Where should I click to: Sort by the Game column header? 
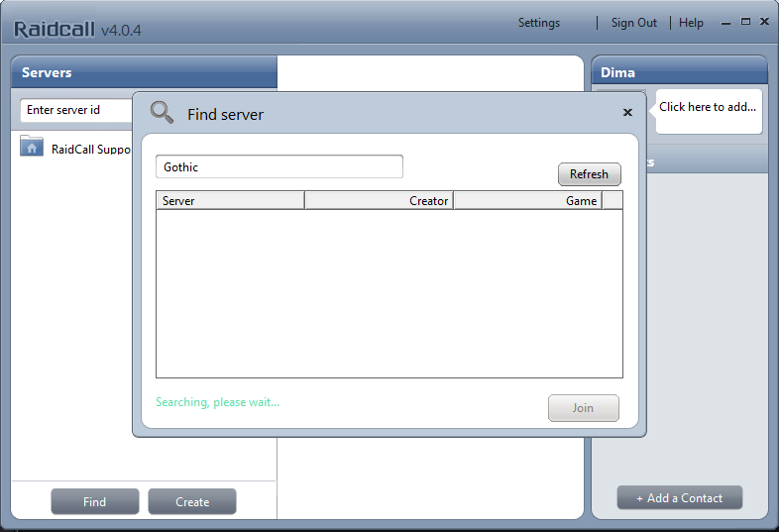[527, 201]
